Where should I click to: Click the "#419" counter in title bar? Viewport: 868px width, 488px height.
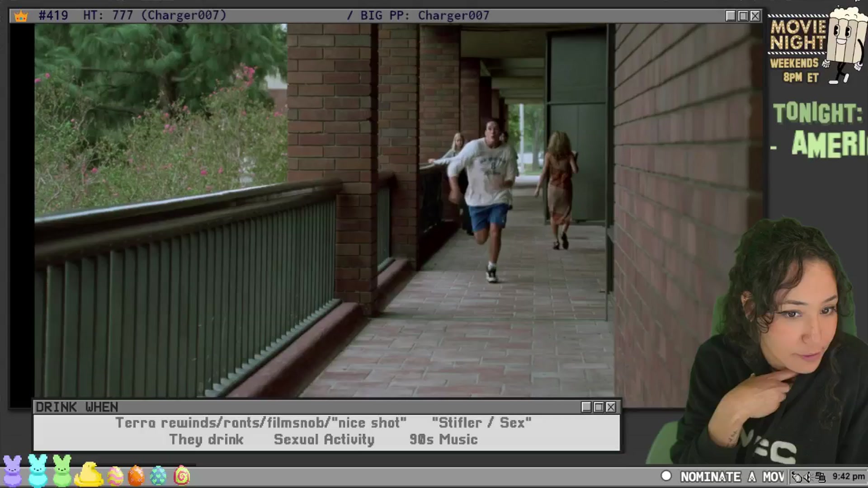coord(53,15)
